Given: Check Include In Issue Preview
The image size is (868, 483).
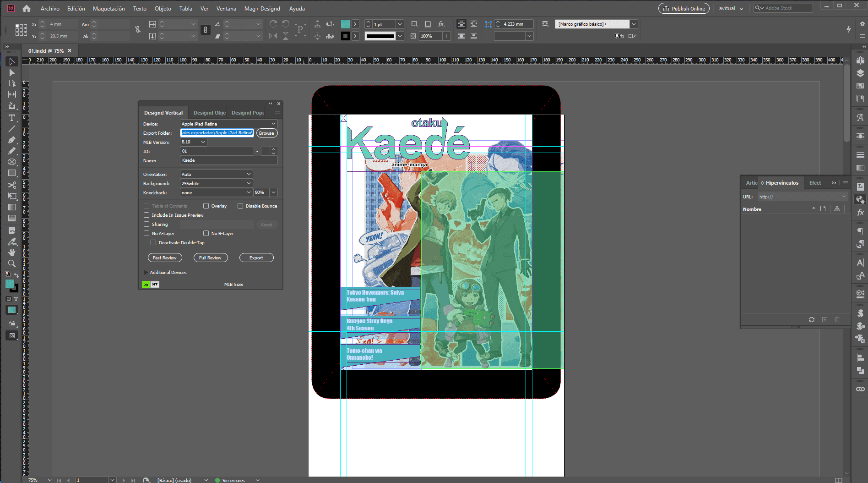Looking at the screenshot, I should pos(146,215).
